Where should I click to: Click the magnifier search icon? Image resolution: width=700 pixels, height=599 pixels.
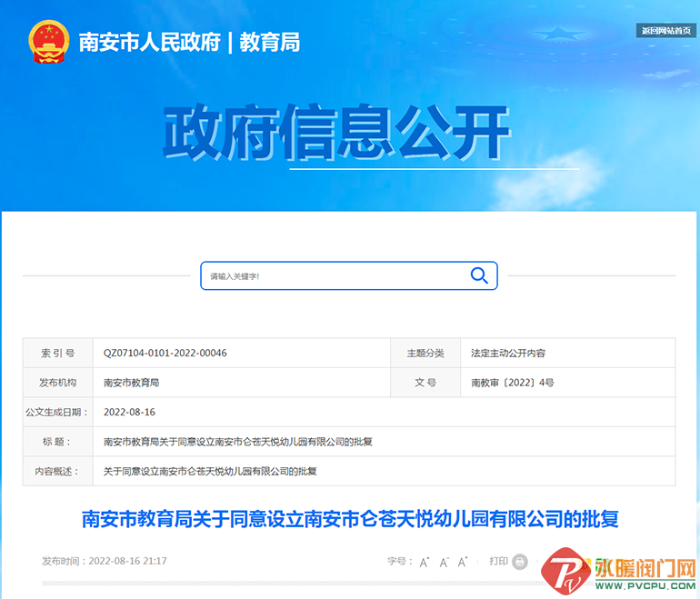pos(479,275)
